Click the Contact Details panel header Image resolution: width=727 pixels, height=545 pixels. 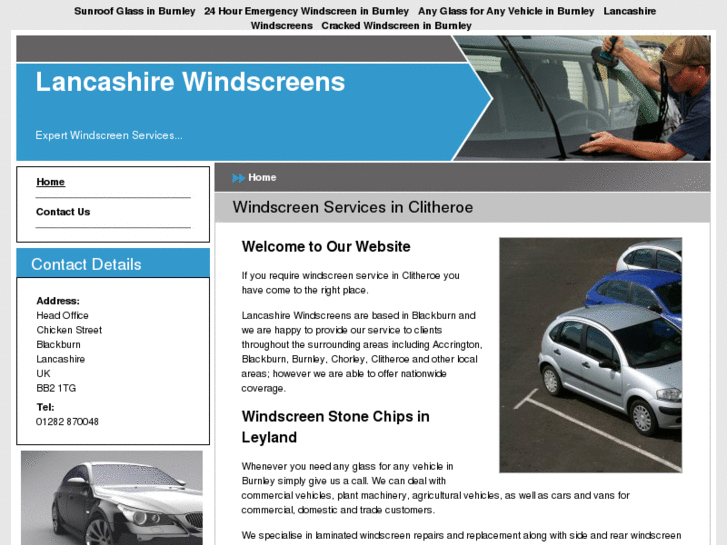click(x=113, y=263)
